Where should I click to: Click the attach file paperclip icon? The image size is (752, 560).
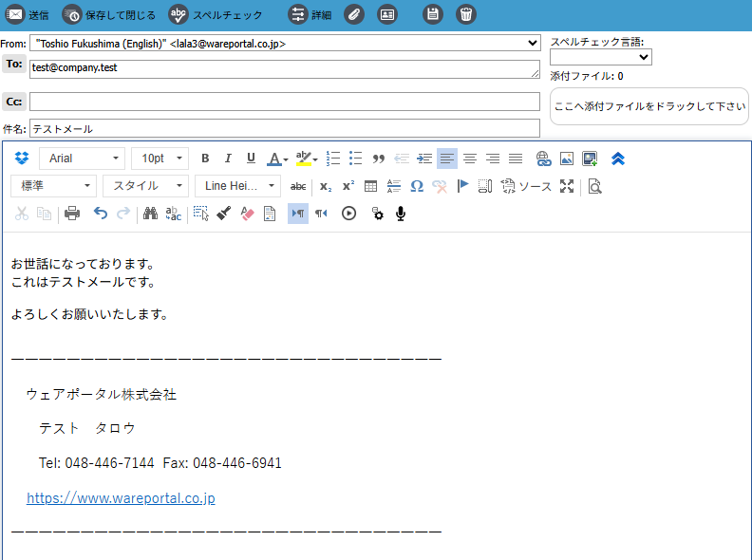[353, 14]
